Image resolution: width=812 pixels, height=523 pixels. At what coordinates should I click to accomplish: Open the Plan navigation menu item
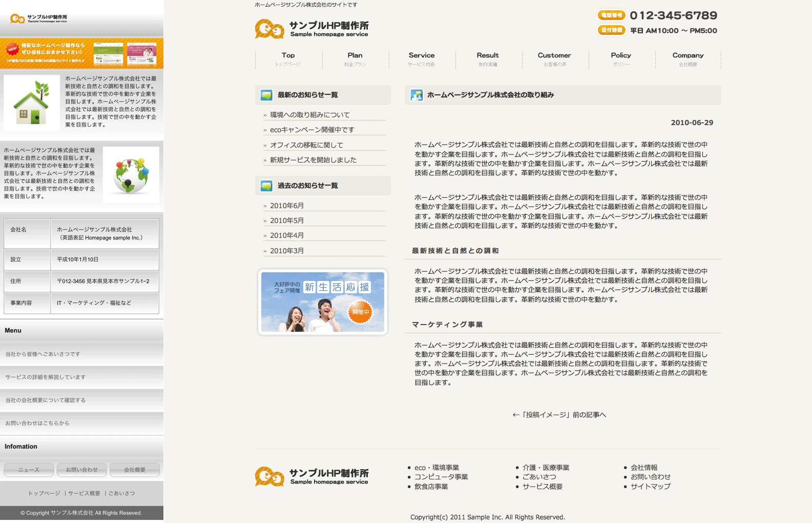[x=355, y=58]
